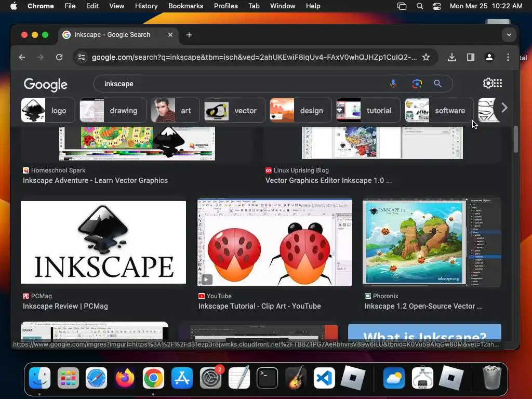Open the Window menu
The image size is (532, 399).
click(x=283, y=6)
